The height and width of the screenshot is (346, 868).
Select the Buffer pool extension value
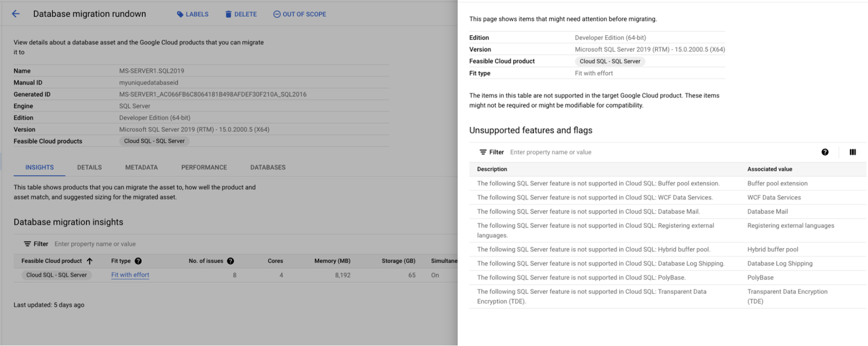[x=777, y=183]
